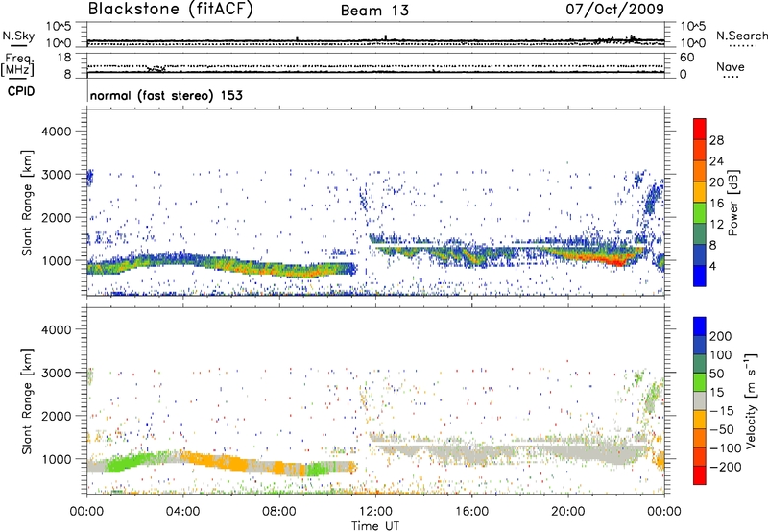Pick the red bottom of the velocity colorbar

click(700, 475)
